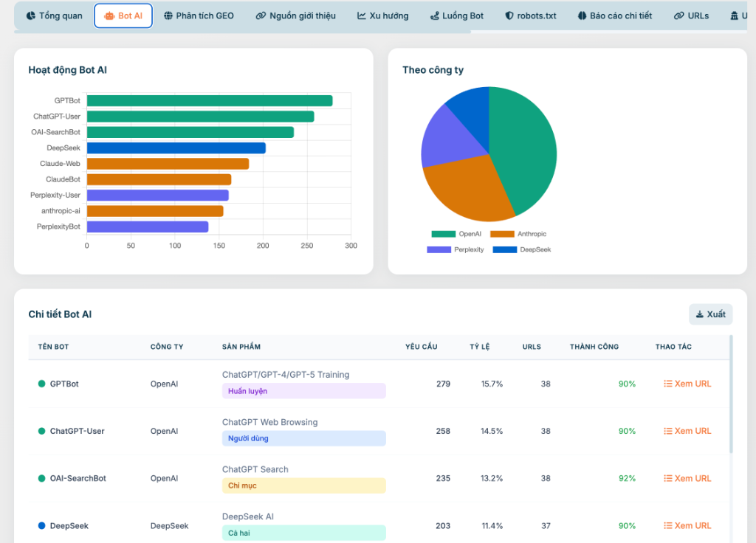Image resolution: width=756 pixels, height=543 pixels.
Task: Toggle Perplexity in the pie legend
Action: [455, 249]
